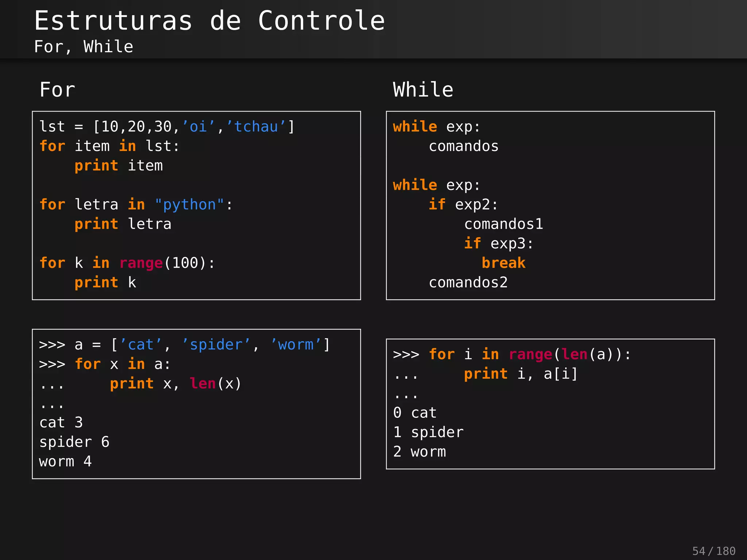Click the 'While' section heading
747x560 pixels.
[423, 90]
